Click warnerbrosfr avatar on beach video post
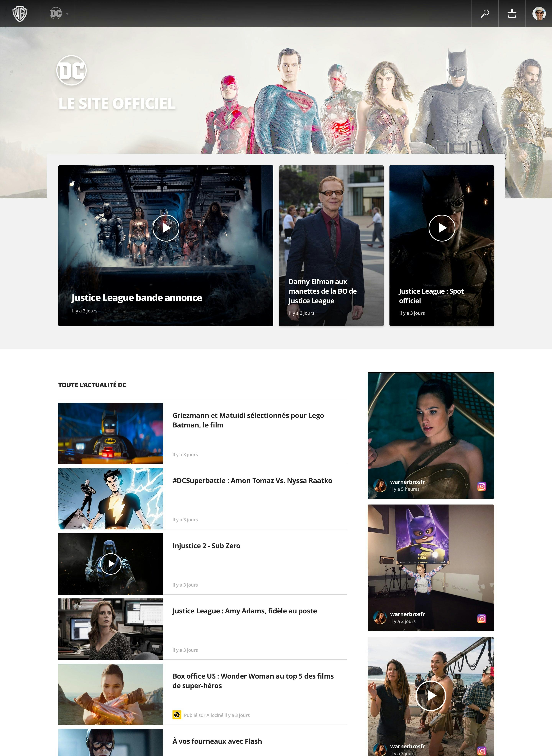 (380, 750)
